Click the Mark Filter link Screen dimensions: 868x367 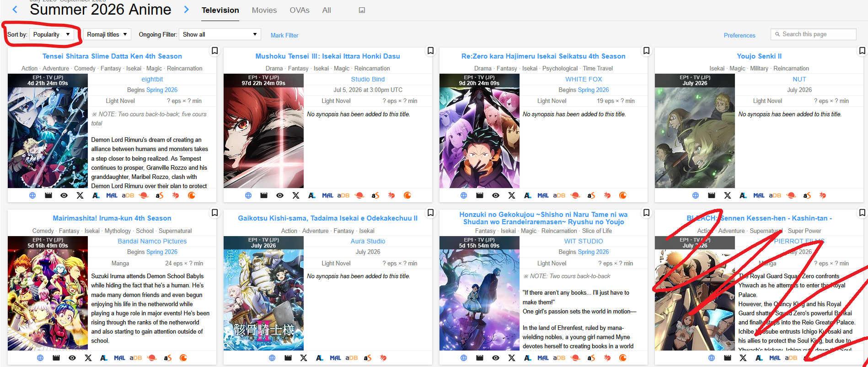pyautogui.click(x=284, y=35)
